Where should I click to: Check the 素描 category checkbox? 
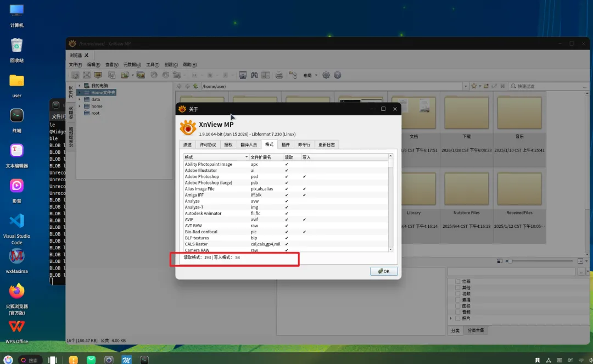(457, 300)
